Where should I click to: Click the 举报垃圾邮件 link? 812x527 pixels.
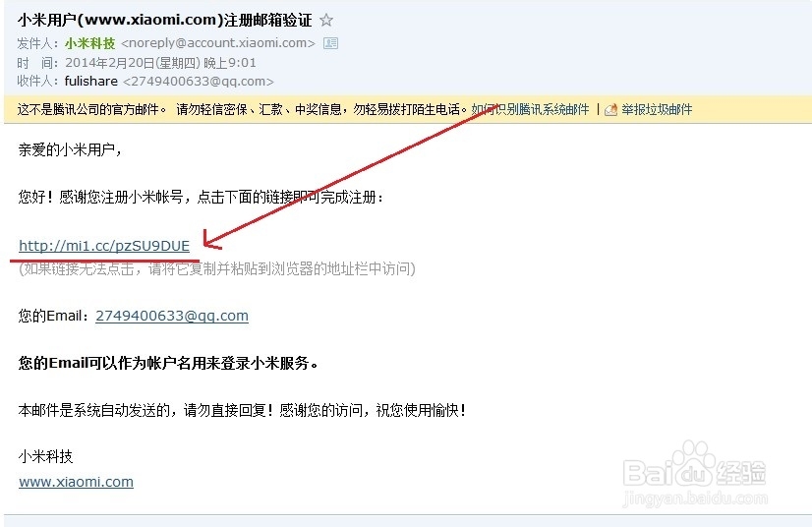(x=657, y=109)
